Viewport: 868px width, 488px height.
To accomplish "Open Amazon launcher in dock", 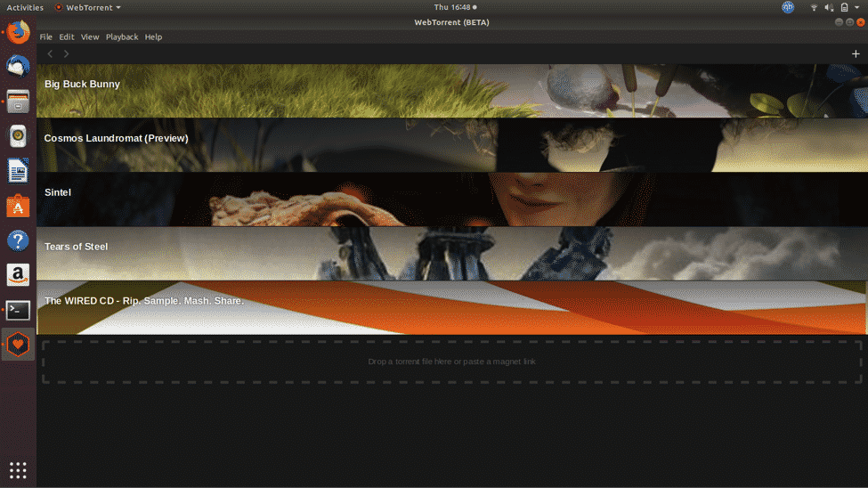I will [x=19, y=275].
